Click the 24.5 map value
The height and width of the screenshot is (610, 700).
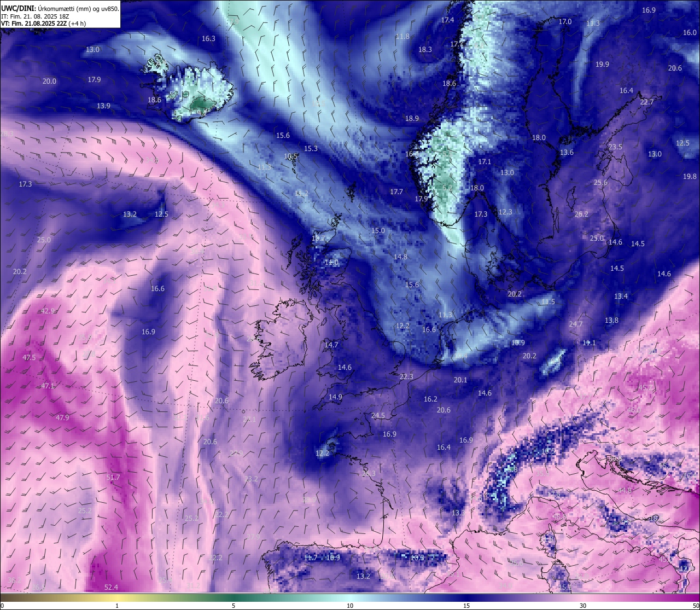coord(378,416)
